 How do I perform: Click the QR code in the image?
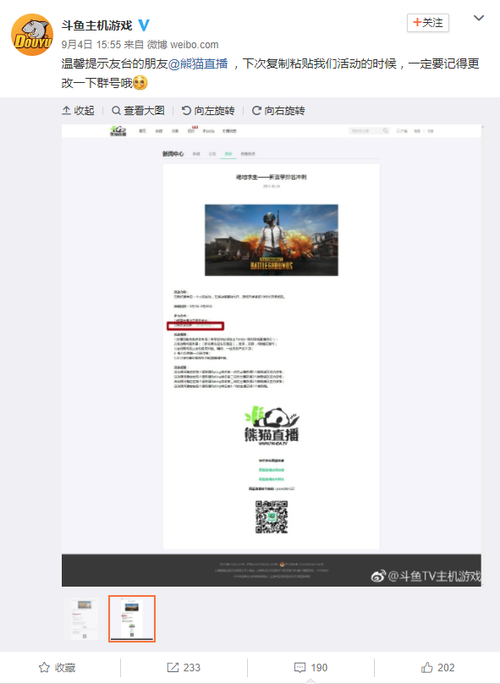271,517
